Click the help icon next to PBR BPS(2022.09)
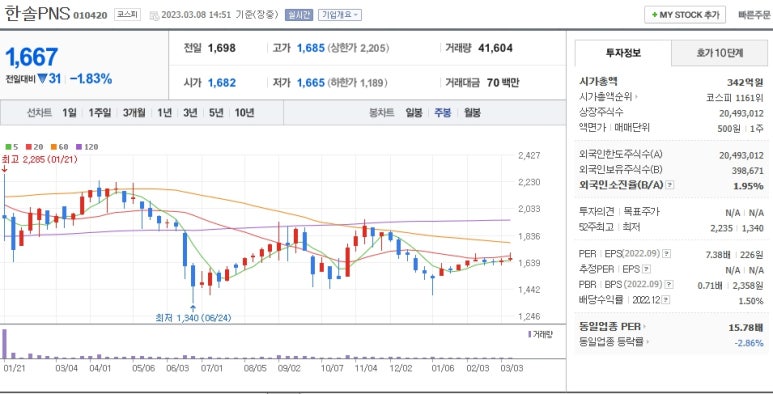Screen dimensions: 773x394 click(669, 285)
